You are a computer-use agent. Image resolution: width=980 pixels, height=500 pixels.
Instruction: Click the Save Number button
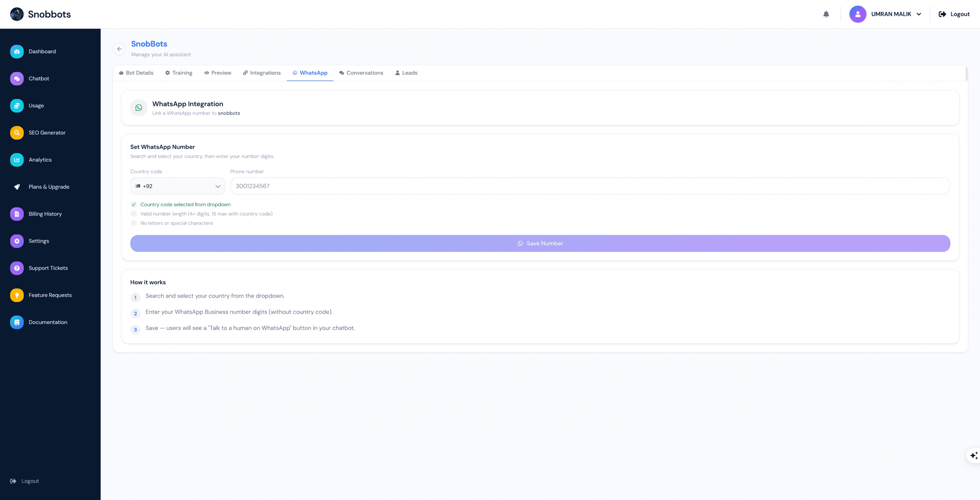[540, 243]
